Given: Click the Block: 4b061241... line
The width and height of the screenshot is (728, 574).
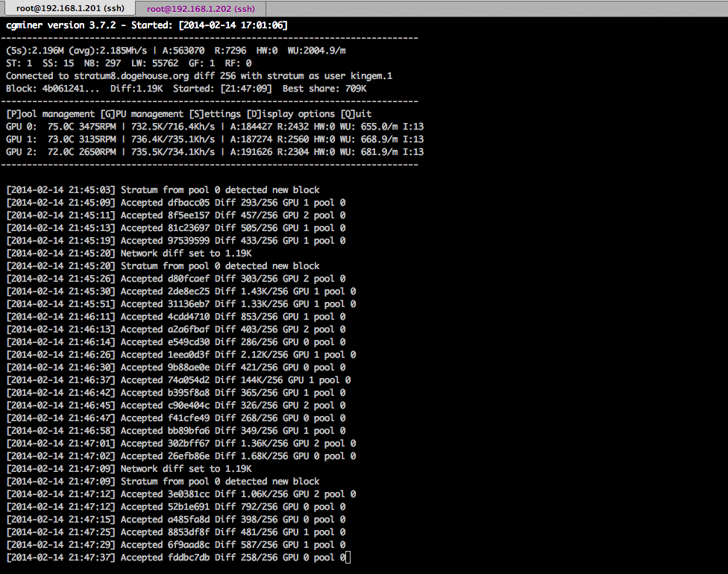Looking at the screenshot, I should (186, 89).
